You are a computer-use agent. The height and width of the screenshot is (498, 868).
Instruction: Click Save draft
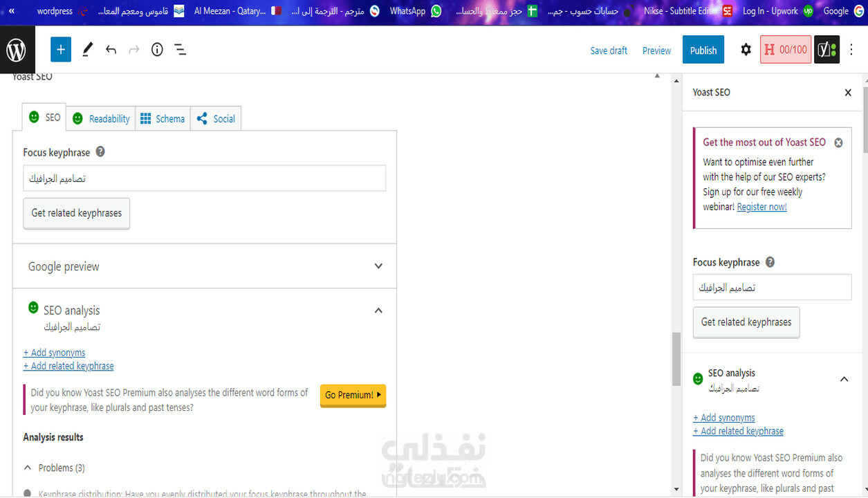pos(609,50)
